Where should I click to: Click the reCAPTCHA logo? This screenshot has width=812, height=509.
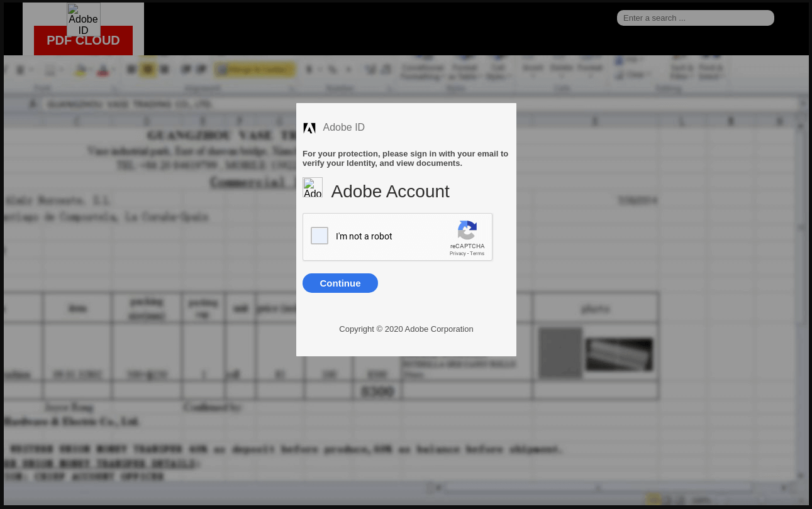tap(467, 230)
